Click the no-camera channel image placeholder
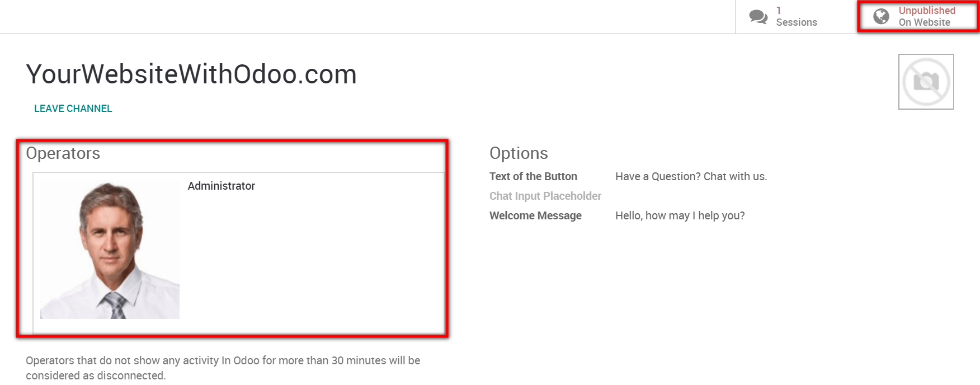Image resolution: width=980 pixels, height=385 pixels. (926, 82)
